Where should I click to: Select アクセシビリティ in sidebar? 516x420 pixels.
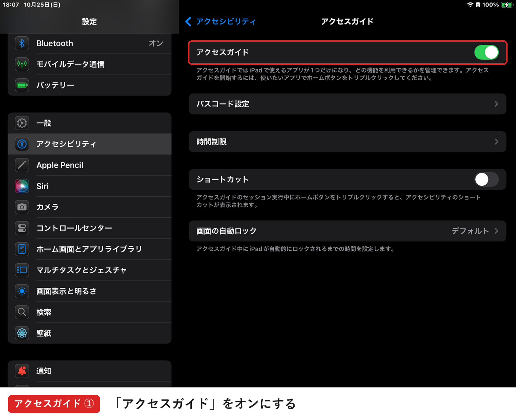tap(89, 144)
